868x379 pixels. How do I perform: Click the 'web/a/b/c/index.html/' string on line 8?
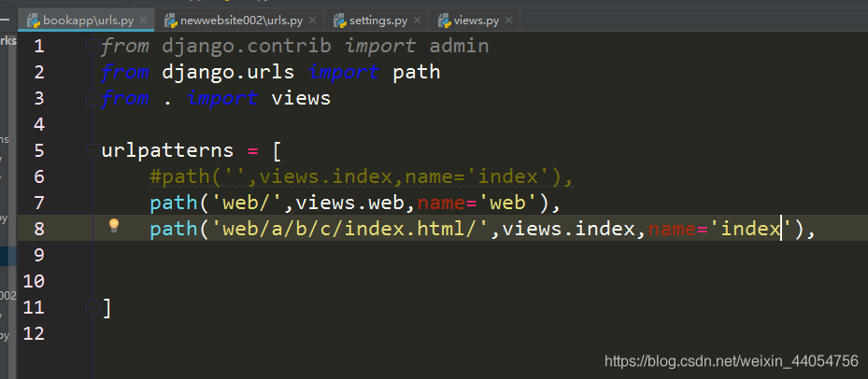(349, 229)
